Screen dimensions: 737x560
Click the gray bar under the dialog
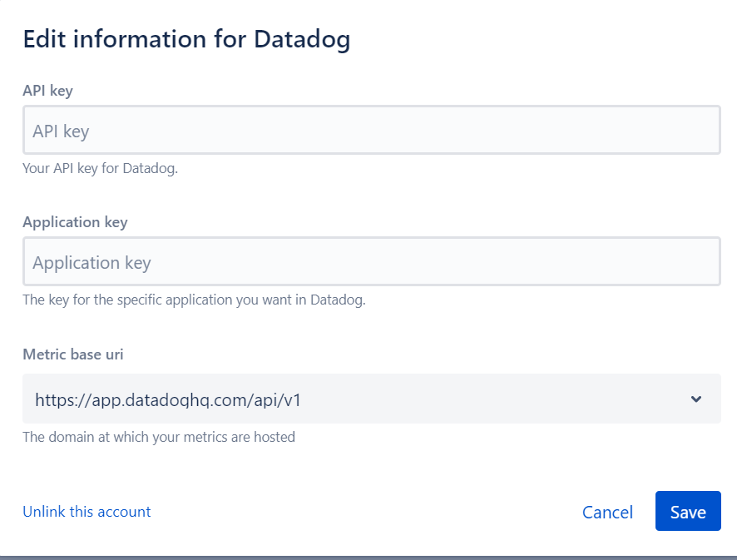point(368,557)
